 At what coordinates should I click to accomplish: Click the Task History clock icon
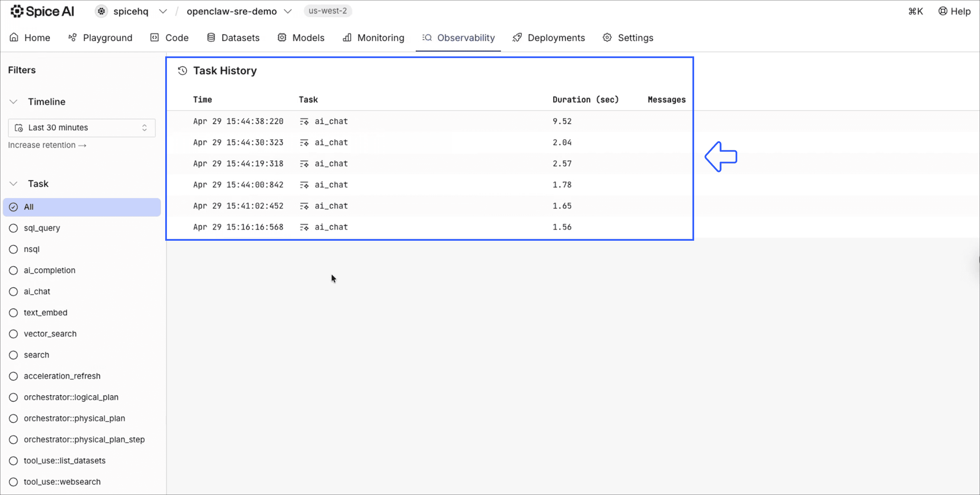point(183,71)
